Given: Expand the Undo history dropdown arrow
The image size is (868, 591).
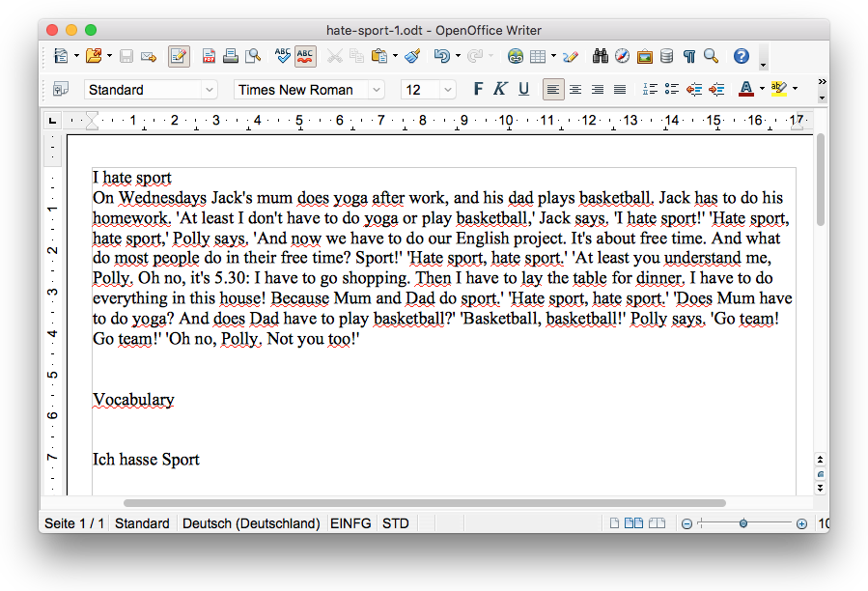Looking at the screenshot, I should (458, 56).
